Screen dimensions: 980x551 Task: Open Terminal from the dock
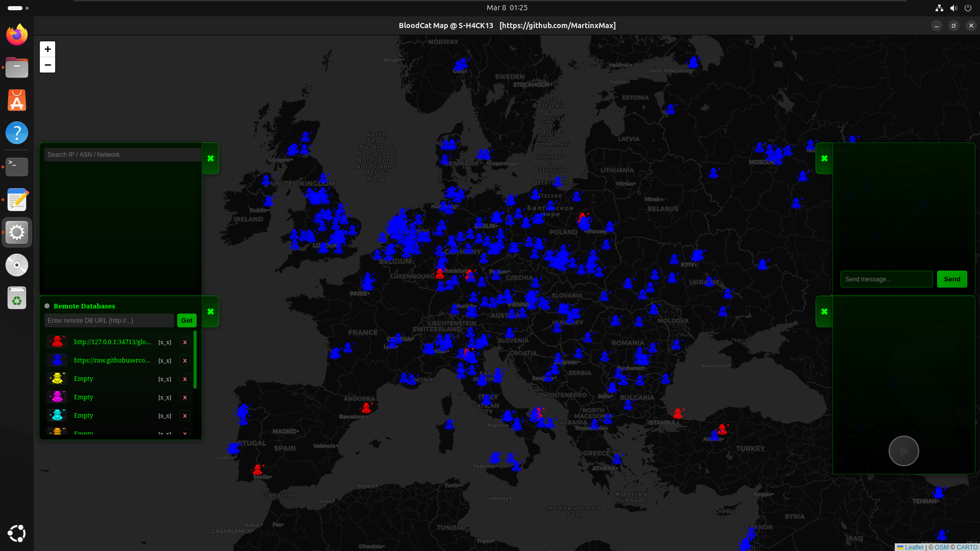(17, 166)
